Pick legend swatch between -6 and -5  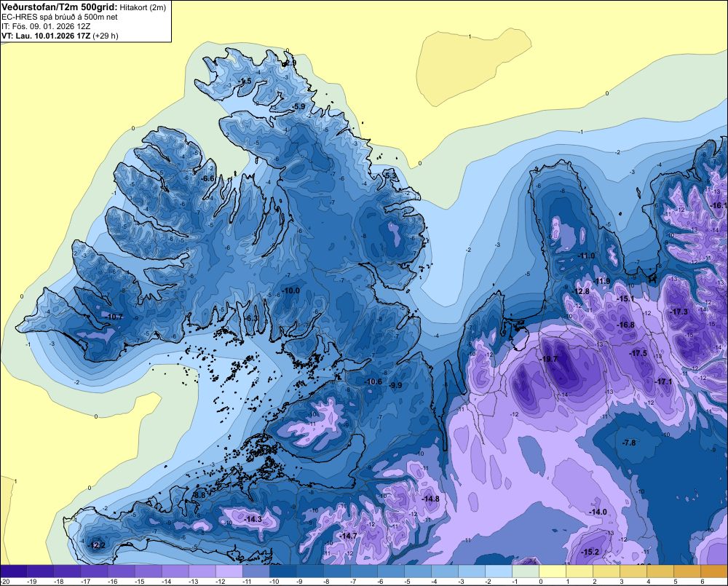click(x=390, y=571)
